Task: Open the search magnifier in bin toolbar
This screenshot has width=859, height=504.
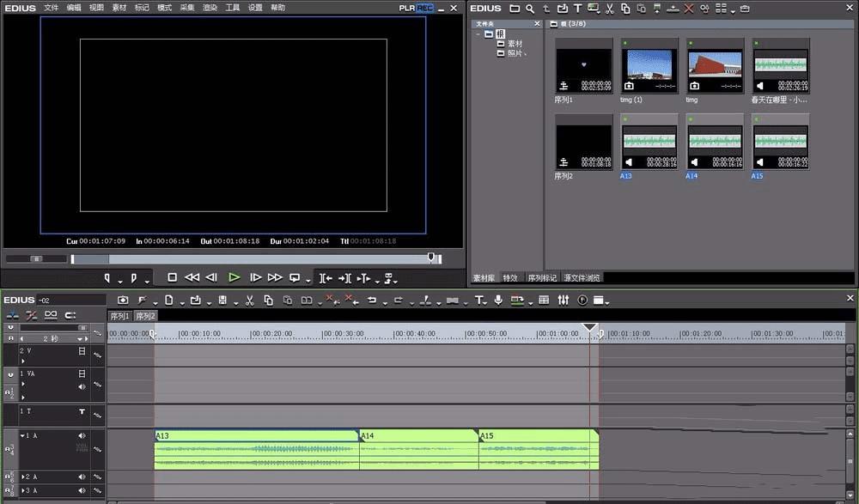Action: [x=530, y=9]
